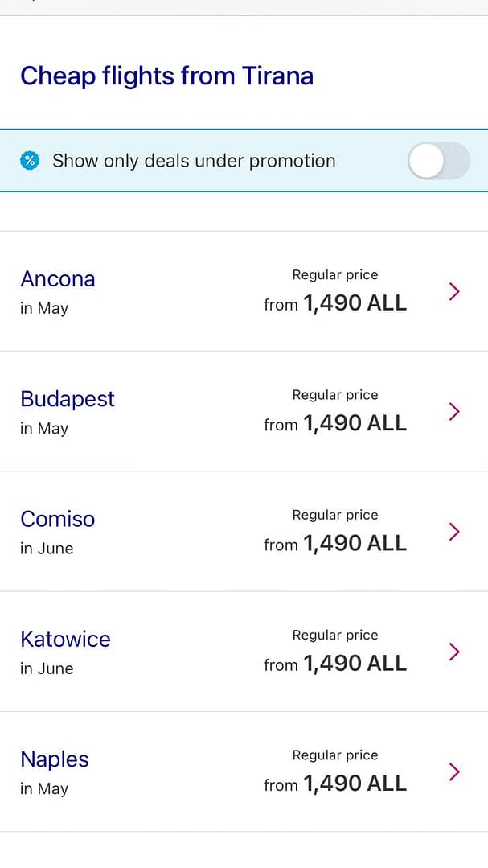Tap the chevron next to Comiso

pyautogui.click(x=454, y=532)
